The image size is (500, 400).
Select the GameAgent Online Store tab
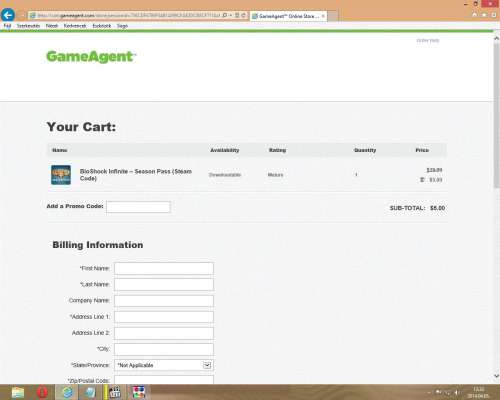click(288, 16)
